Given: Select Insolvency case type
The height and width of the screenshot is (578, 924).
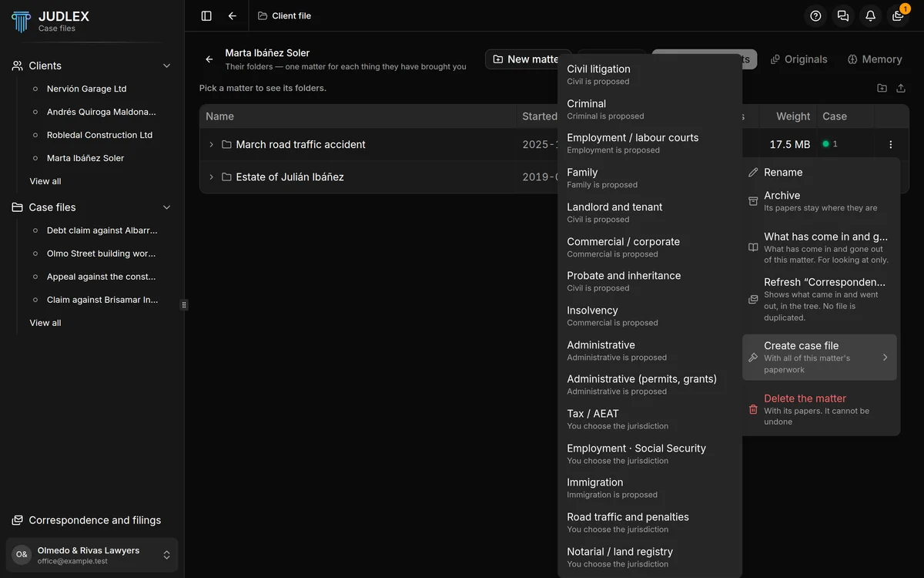Looking at the screenshot, I should pyautogui.click(x=649, y=316).
